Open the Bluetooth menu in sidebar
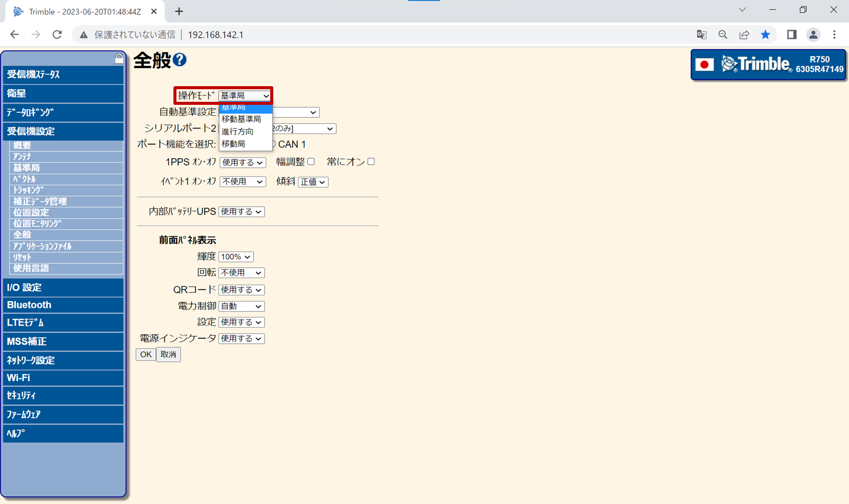This screenshot has height=504, width=849. point(63,305)
